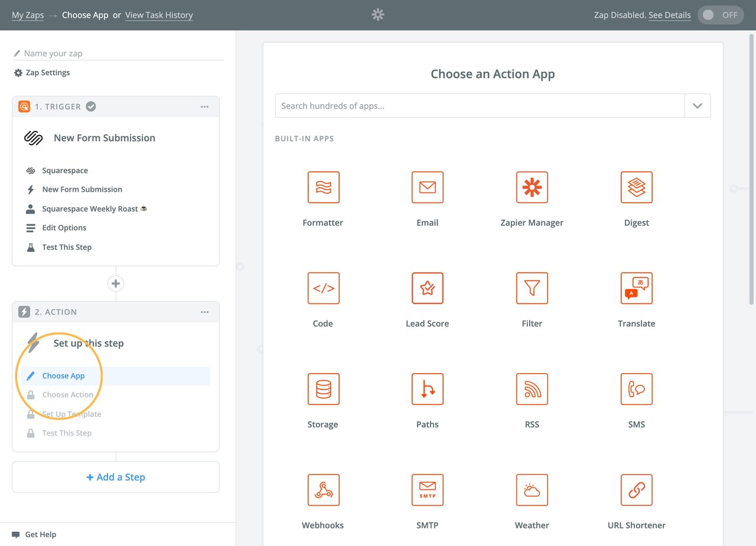Select the Formatter built-in app
Image resolution: width=756 pixels, height=546 pixels.
tap(322, 188)
